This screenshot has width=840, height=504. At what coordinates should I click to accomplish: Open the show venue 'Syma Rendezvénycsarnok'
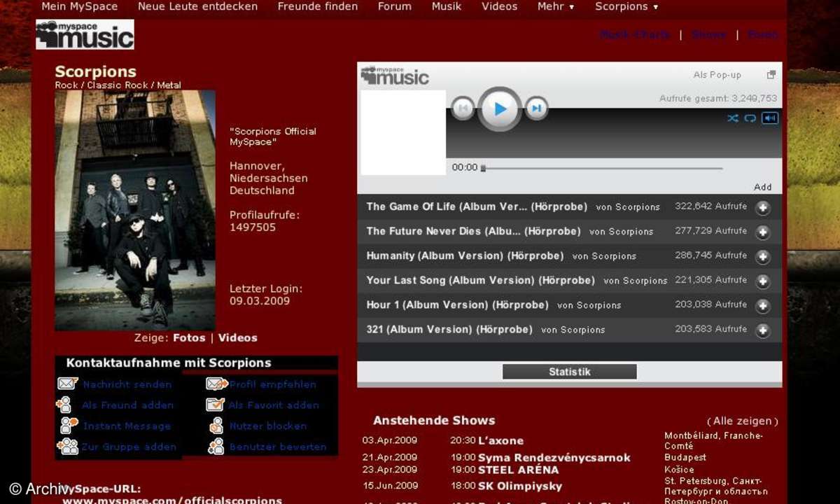554,458
